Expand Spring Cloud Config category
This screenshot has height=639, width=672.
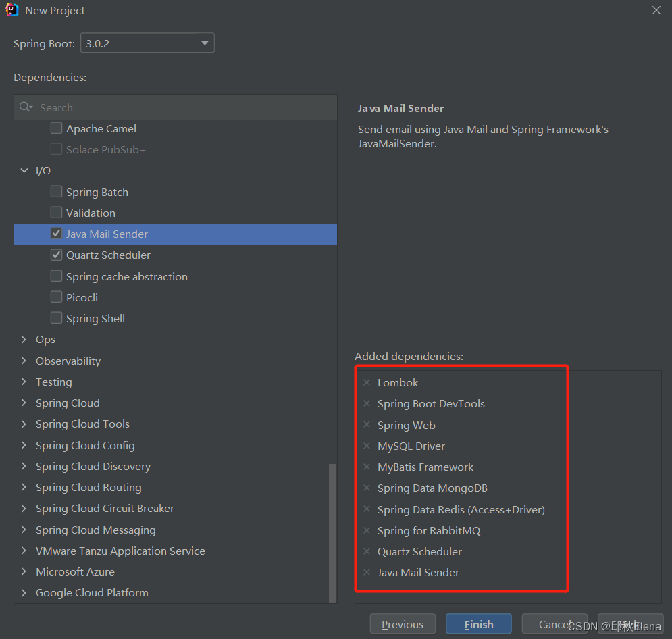tap(24, 445)
